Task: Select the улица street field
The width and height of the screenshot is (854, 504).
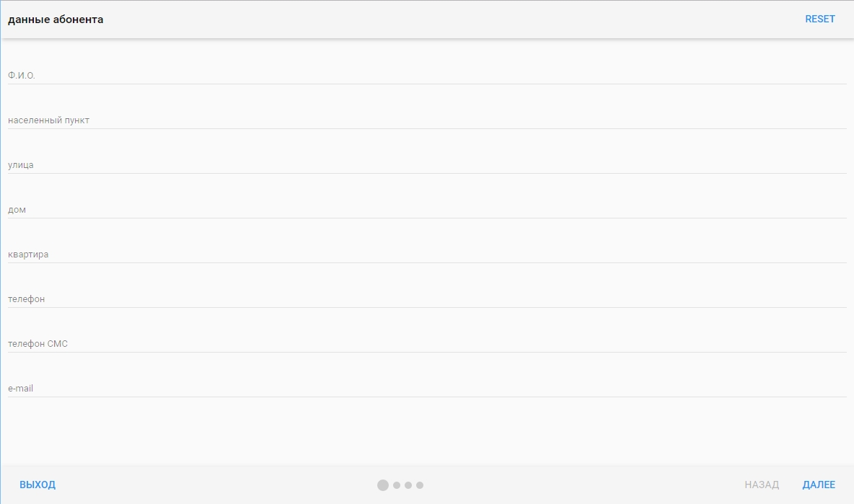Action: (426, 164)
